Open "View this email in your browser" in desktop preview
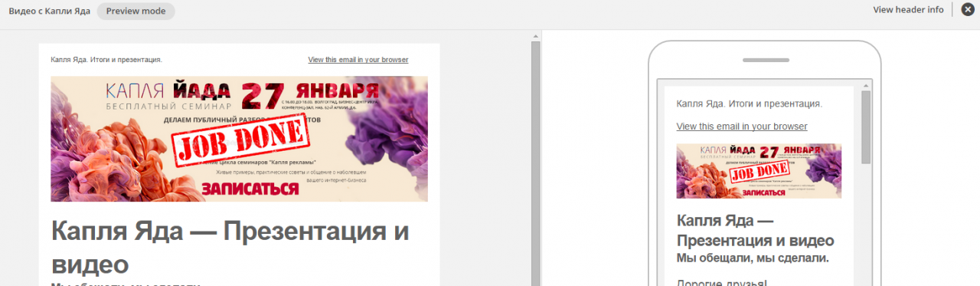Image resolution: width=980 pixels, height=286 pixels. (x=358, y=59)
